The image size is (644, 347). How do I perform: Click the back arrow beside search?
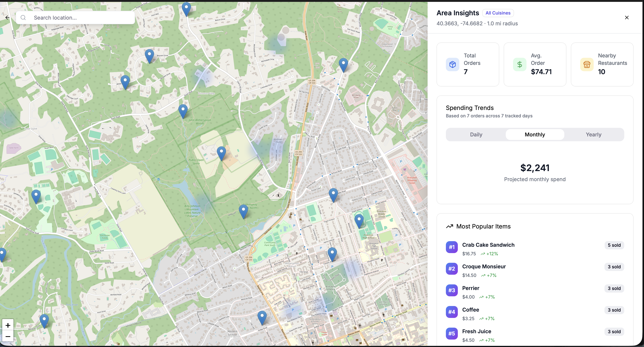pos(7,18)
